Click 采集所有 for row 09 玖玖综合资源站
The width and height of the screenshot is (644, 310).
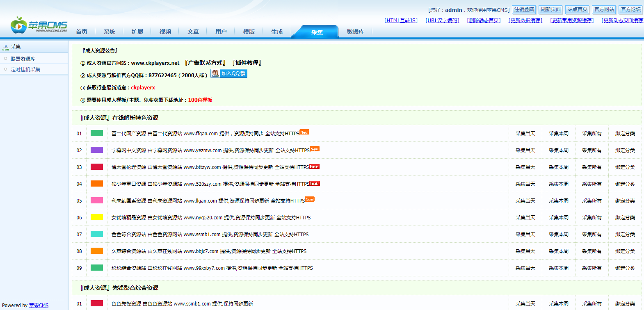[592, 268]
